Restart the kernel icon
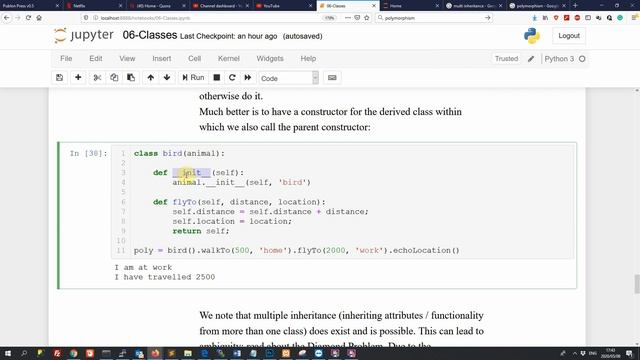The width and height of the screenshot is (640, 360). coord(232,78)
